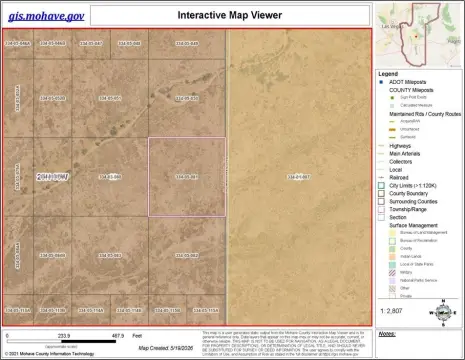The width and height of the screenshot is (465, 360).
Task: Click the Surface Management legend heading
Action: (413, 225)
